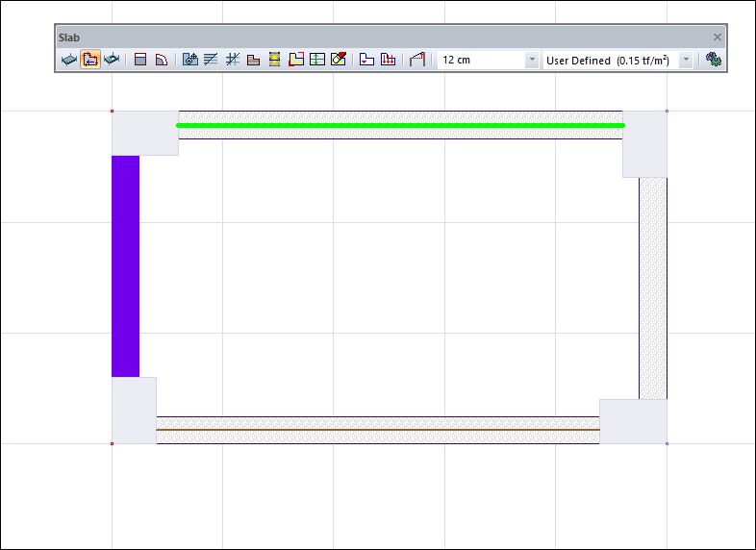Select the yellow square with red pencil icon
Screen dimensions: 756x550
338,60
